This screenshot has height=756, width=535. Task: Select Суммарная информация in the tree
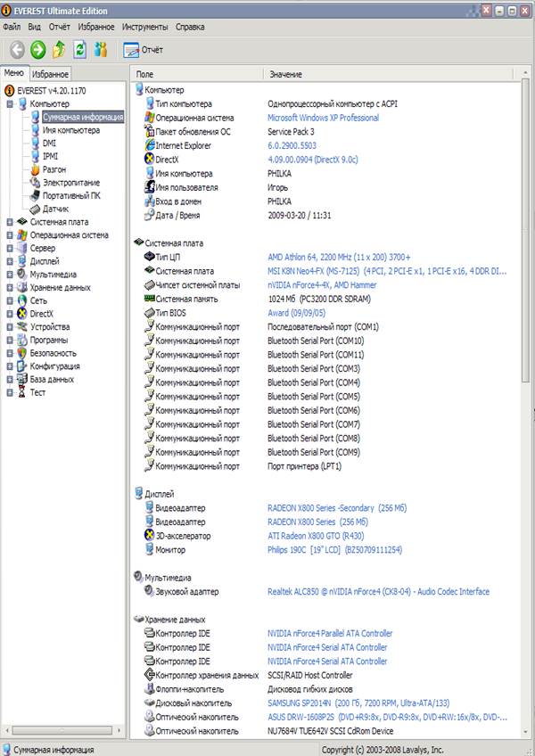pos(83,117)
